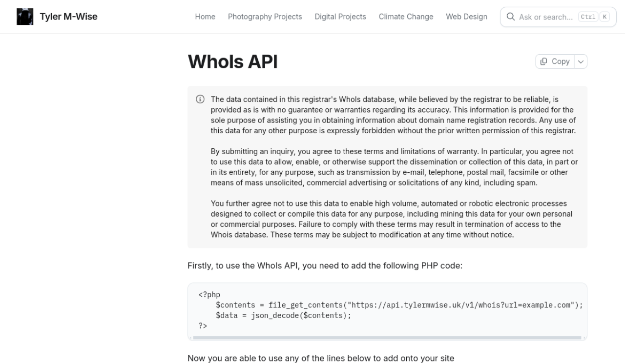625x364 pixels.
Task: Click the clipboard icon beside Copy
Action: click(544, 61)
